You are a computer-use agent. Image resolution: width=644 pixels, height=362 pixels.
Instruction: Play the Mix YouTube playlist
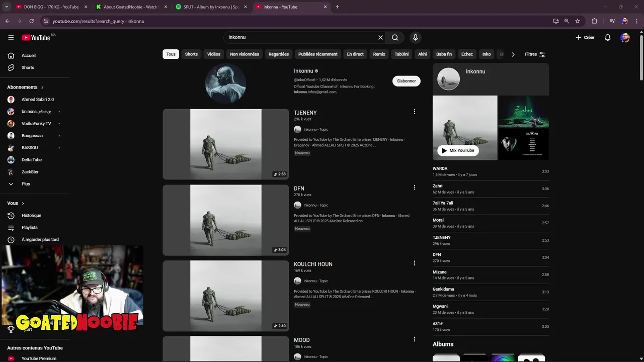pyautogui.click(x=458, y=150)
